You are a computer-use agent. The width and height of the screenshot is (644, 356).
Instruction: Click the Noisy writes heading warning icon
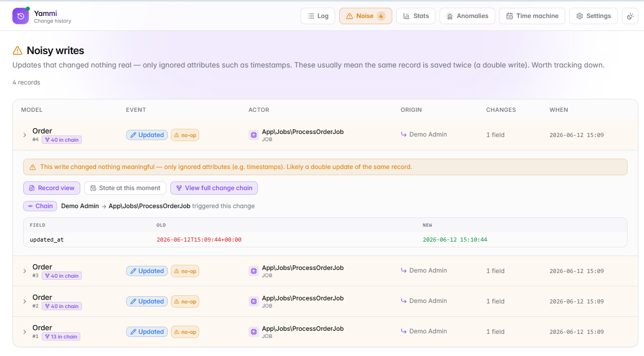18,50
